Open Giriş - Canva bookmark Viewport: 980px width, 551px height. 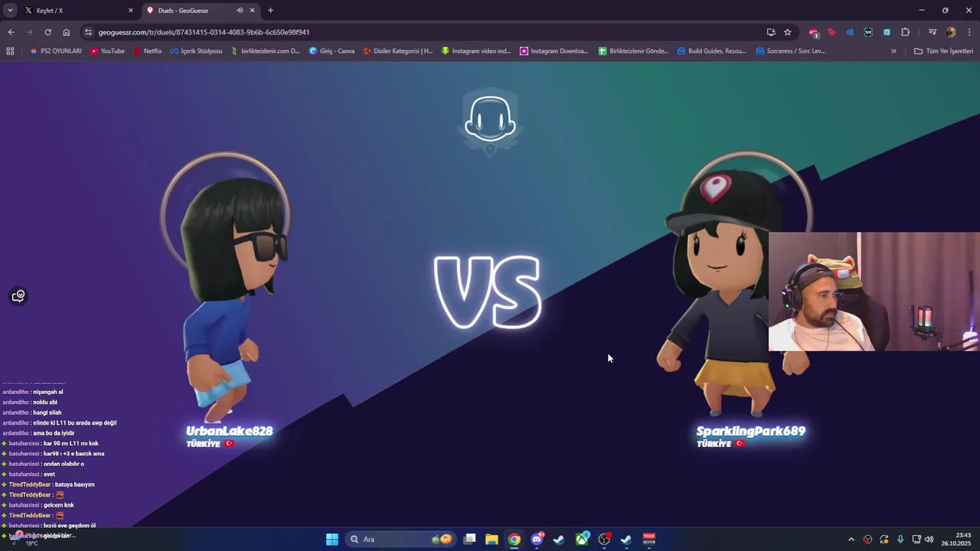coord(332,51)
